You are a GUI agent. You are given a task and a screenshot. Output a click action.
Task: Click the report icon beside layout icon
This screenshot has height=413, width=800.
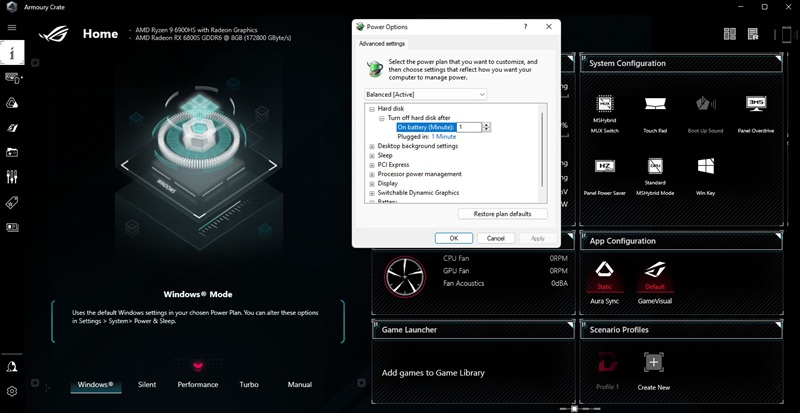(753, 34)
